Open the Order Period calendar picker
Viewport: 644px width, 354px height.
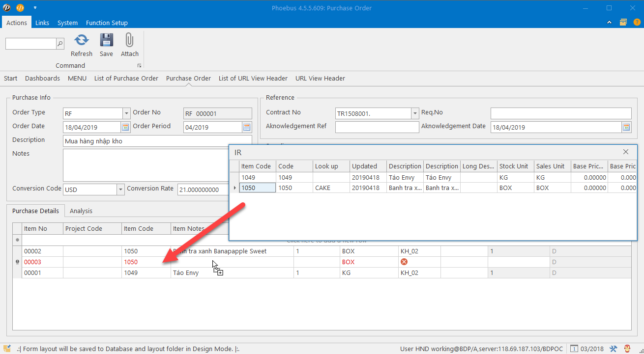pos(247,127)
